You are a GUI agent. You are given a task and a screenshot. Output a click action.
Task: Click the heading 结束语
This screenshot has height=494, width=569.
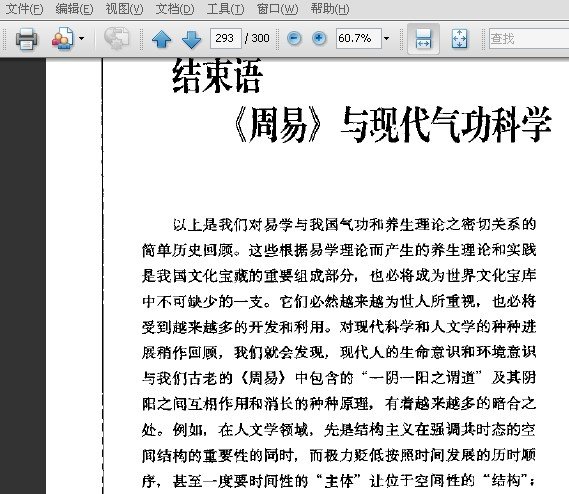[217, 76]
